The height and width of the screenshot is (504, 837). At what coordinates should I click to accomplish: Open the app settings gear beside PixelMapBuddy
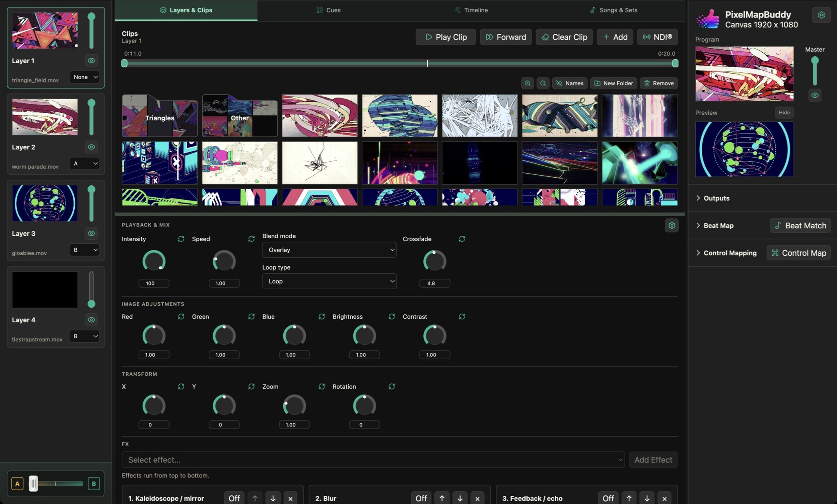821,15
